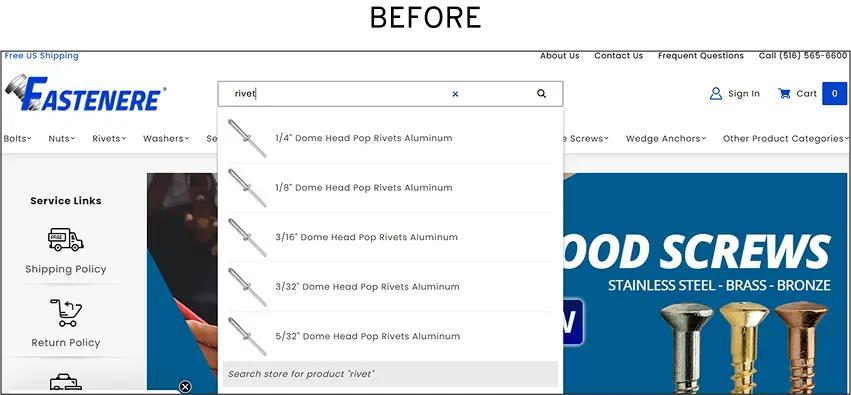Viewport: 851px width, 395px height.
Task: Click the 3/16" rivet thumbnail image
Action: click(247, 237)
